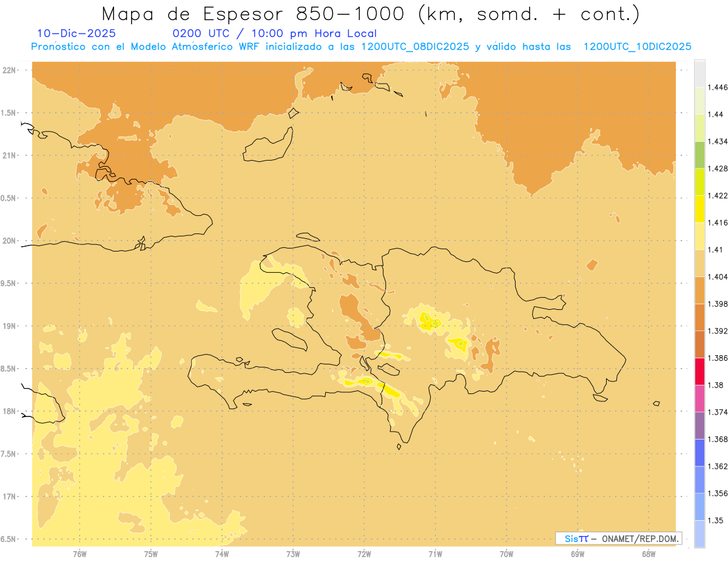Click the legend value 1.446
The height and width of the screenshot is (562, 728).
tap(718, 87)
